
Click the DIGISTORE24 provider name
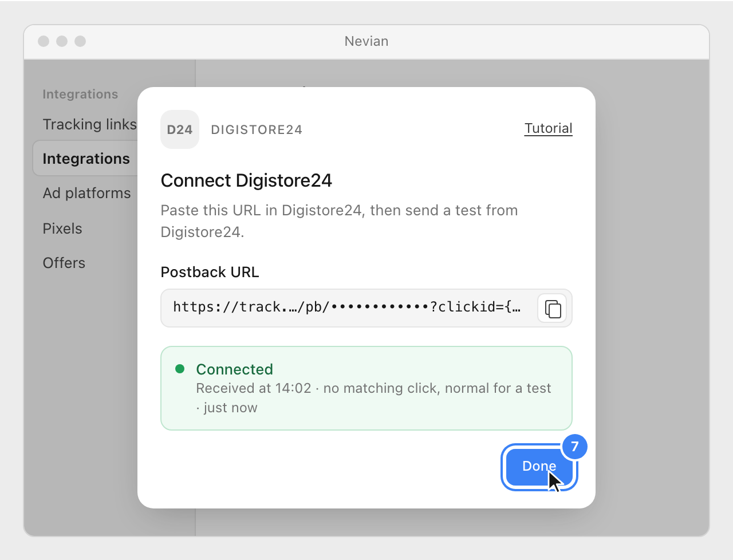pyautogui.click(x=257, y=130)
